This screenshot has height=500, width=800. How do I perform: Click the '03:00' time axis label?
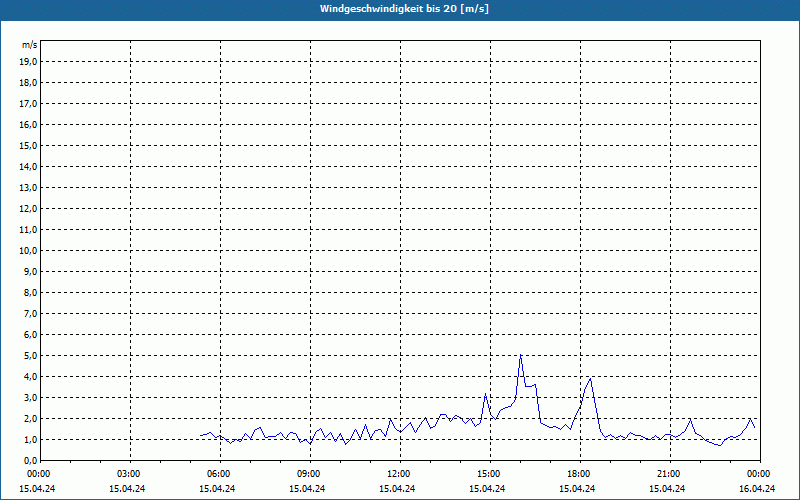[x=129, y=474]
